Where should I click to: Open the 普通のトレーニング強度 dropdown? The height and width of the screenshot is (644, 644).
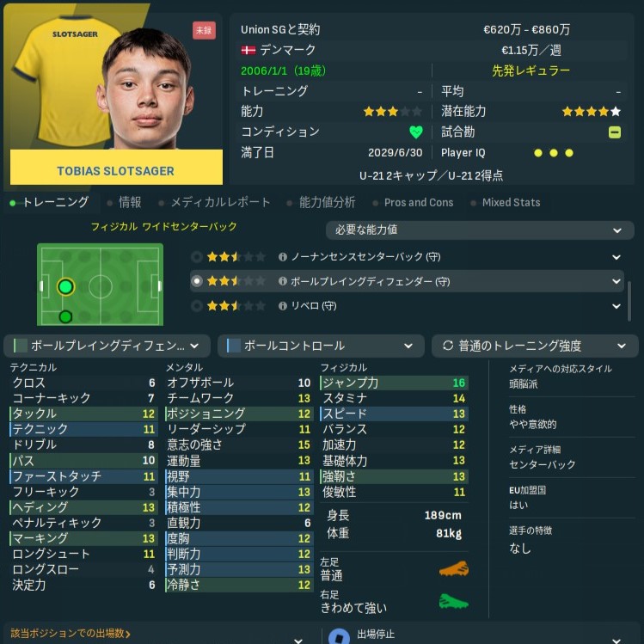(535, 346)
